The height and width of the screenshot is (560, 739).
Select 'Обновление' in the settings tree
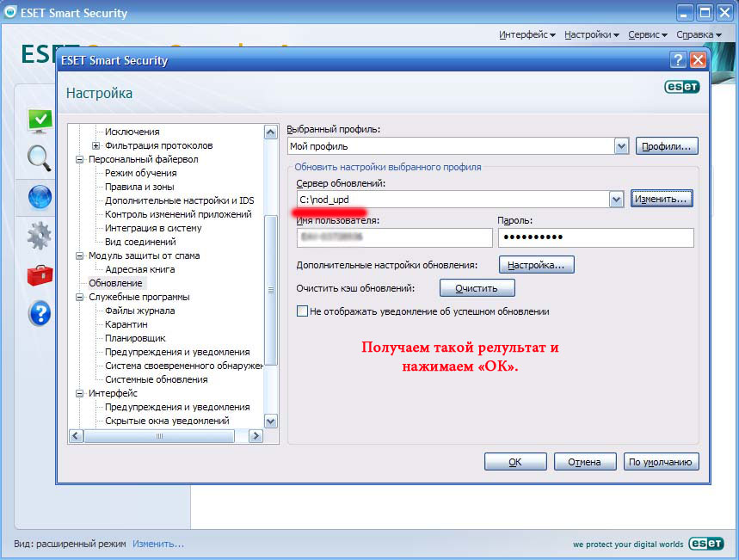point(115,283)
